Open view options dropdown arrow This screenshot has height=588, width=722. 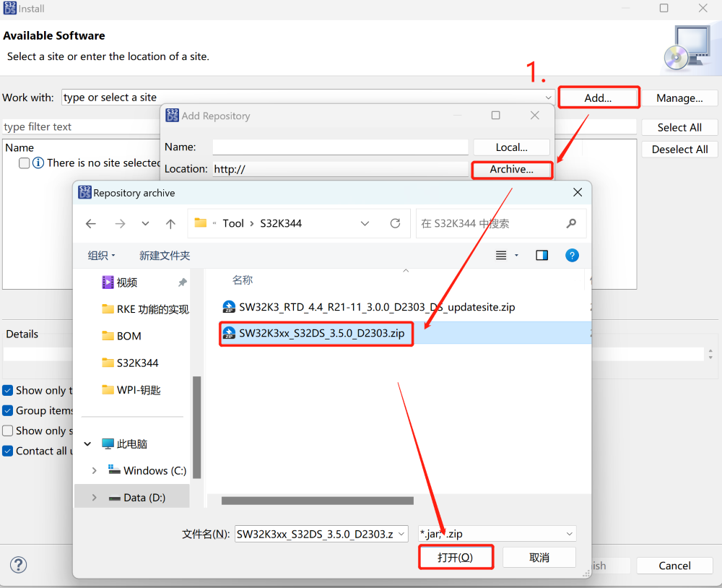(x=517, y=255)
